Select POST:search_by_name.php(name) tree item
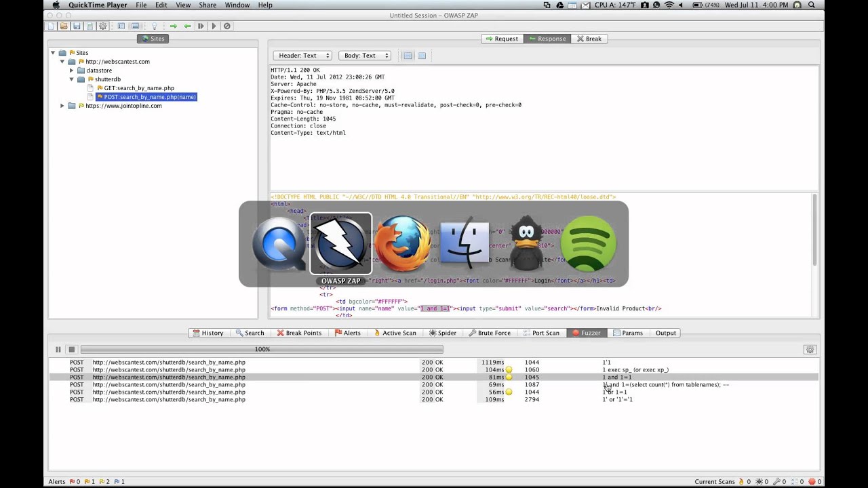The height and width of the screenshot is (488, 868). (146, 97)
